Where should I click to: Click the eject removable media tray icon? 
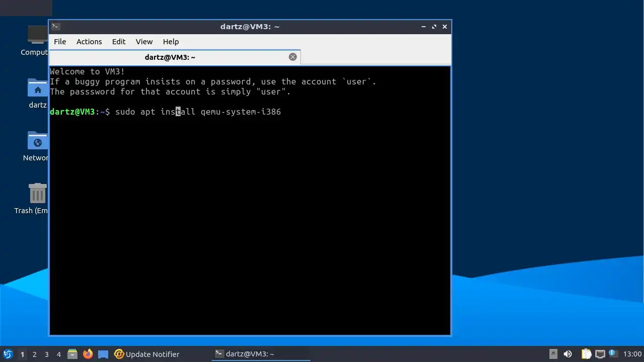coord(553,354)
